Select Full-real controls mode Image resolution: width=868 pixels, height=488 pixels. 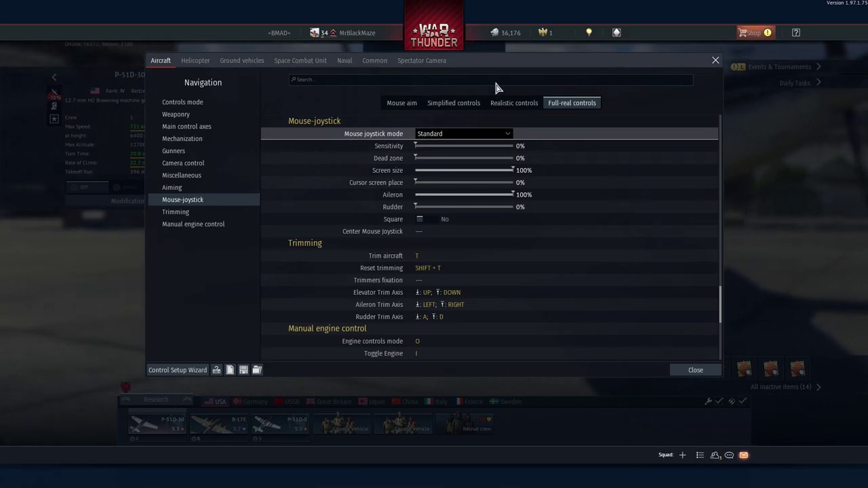pyautogui.click(x=572, y=103)
